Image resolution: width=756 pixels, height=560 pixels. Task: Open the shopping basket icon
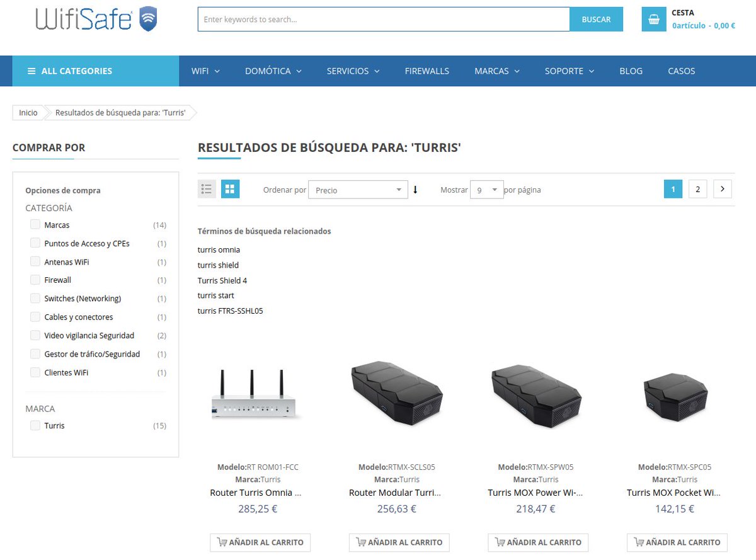coord(654,19)
